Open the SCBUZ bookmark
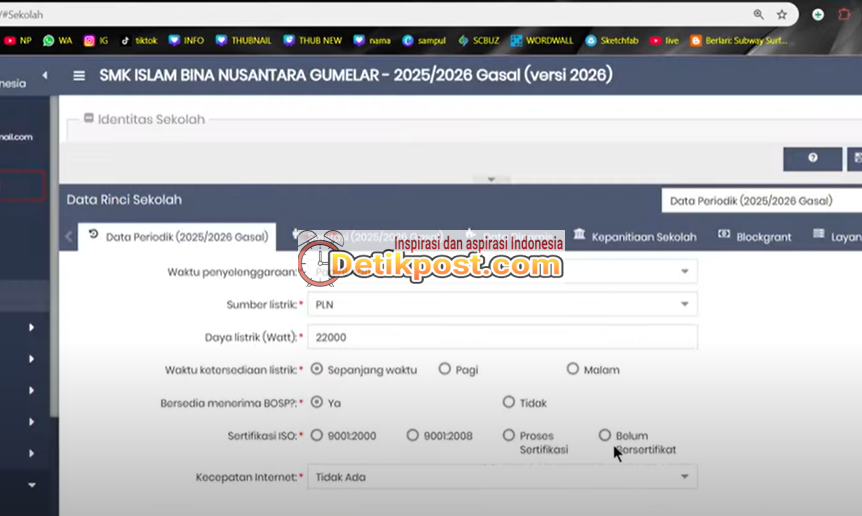862x516 pixels. [x=479, y=41]
